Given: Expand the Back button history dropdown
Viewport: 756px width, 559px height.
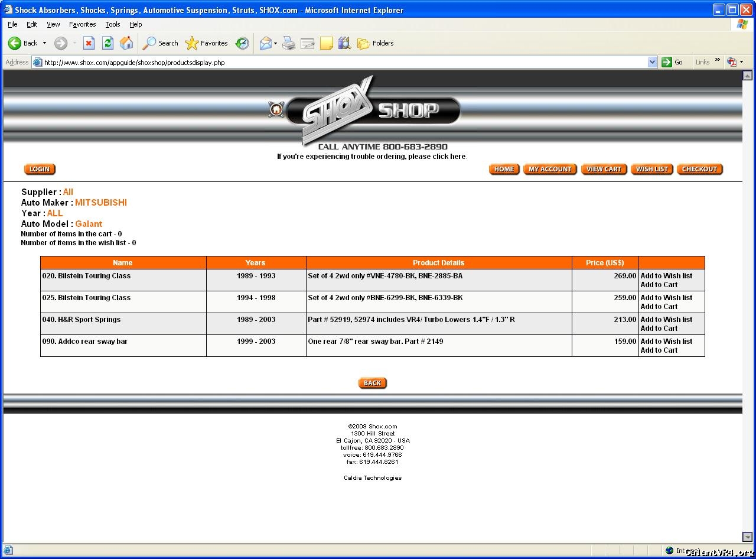Looking at the screenshot, I should pos(44,43).
